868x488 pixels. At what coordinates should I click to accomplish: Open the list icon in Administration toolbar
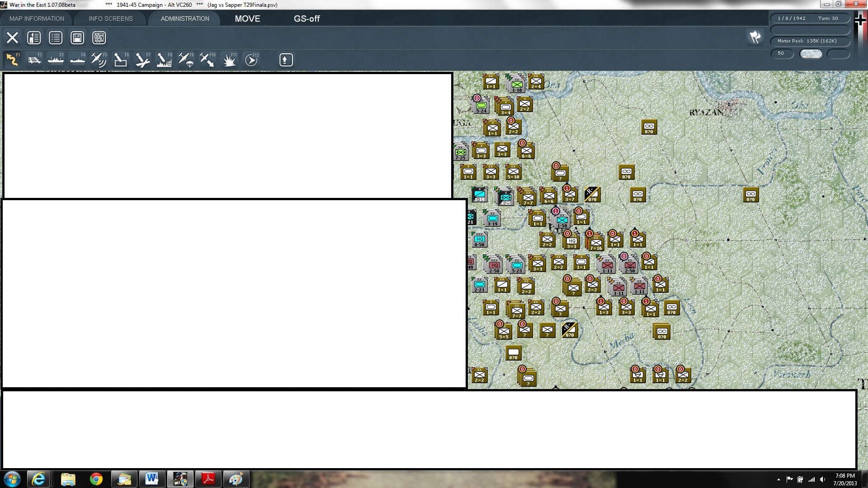point(56,38)
